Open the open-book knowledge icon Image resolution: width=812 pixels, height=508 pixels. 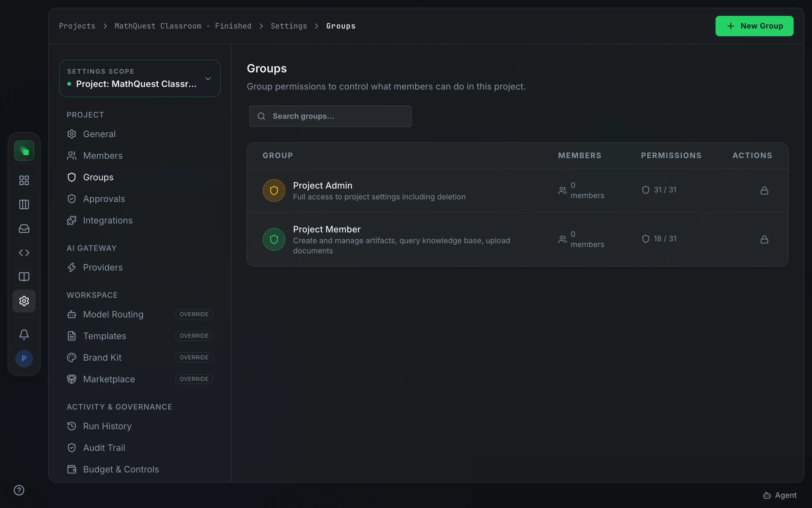pos(24,277)
